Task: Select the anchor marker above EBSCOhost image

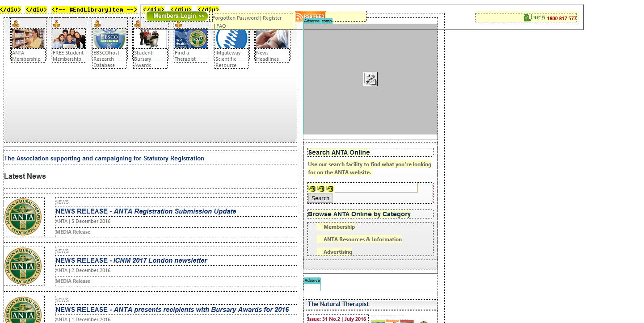Action: [97, 24]
